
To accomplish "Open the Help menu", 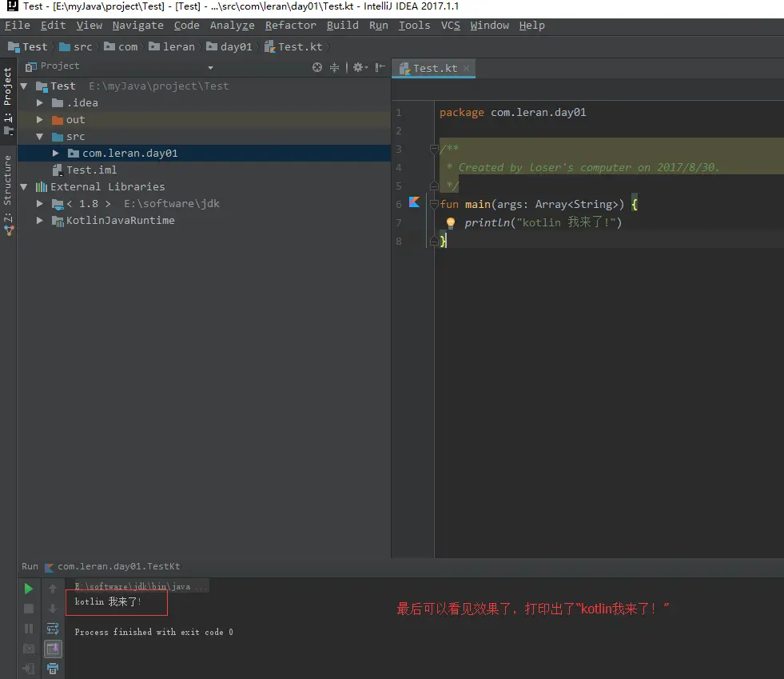I will (x=531, y=25).
